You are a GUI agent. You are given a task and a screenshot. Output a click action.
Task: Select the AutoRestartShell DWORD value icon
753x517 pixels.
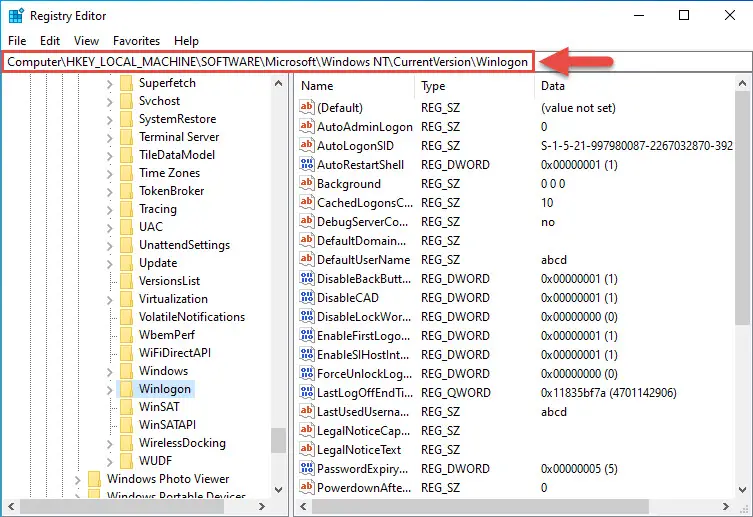[x=306, y=164]
